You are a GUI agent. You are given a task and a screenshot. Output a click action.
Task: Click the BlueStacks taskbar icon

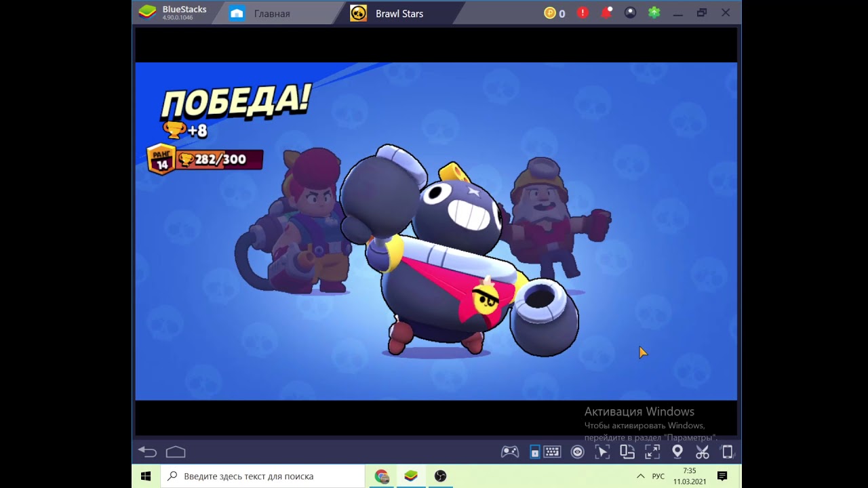411,476
